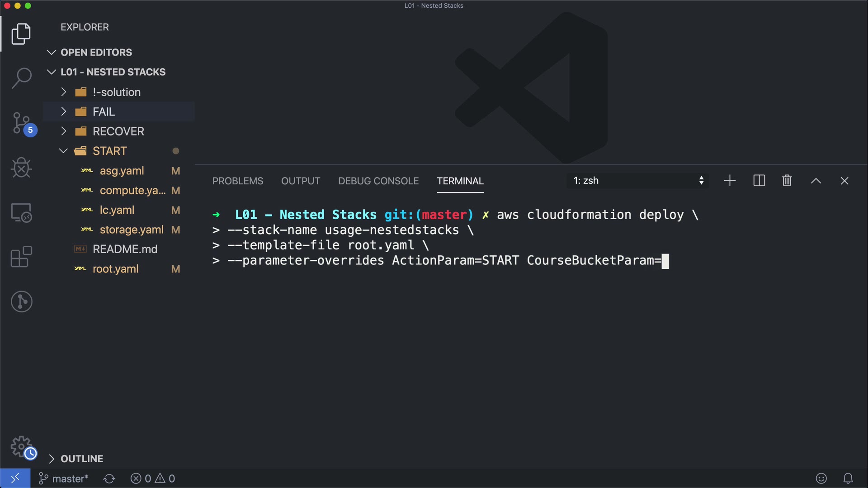Switch to the PROBLEMS tab
The image size is (868, 488).
coord(237,181)
